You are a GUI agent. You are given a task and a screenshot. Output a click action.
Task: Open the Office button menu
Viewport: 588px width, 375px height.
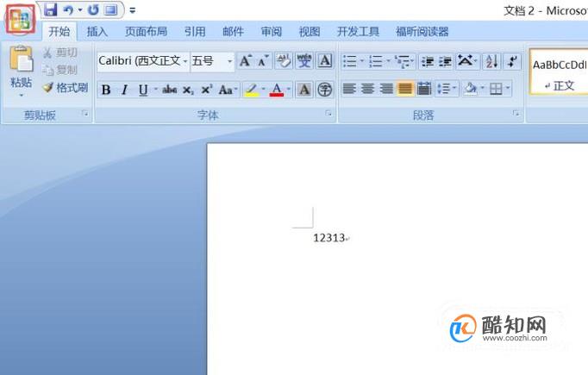tap(20, 19)
